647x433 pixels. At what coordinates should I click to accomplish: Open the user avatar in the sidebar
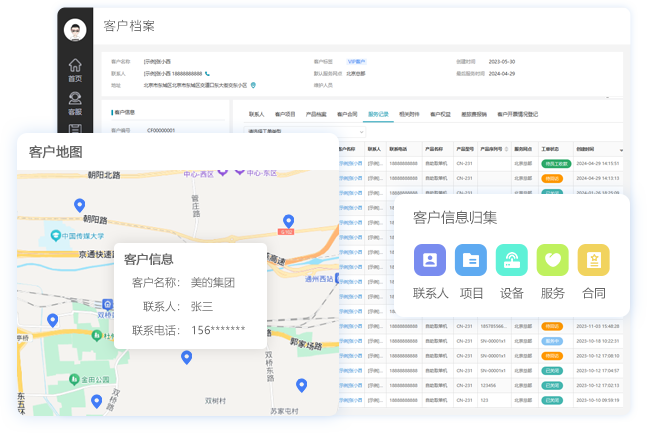pyautogui.click(x=75, y=29)
